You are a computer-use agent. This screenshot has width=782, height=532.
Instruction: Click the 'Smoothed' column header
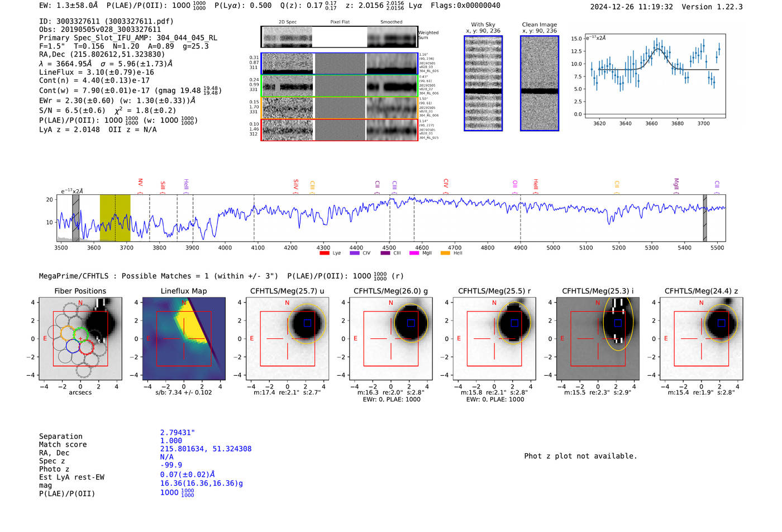click(391, 22)
